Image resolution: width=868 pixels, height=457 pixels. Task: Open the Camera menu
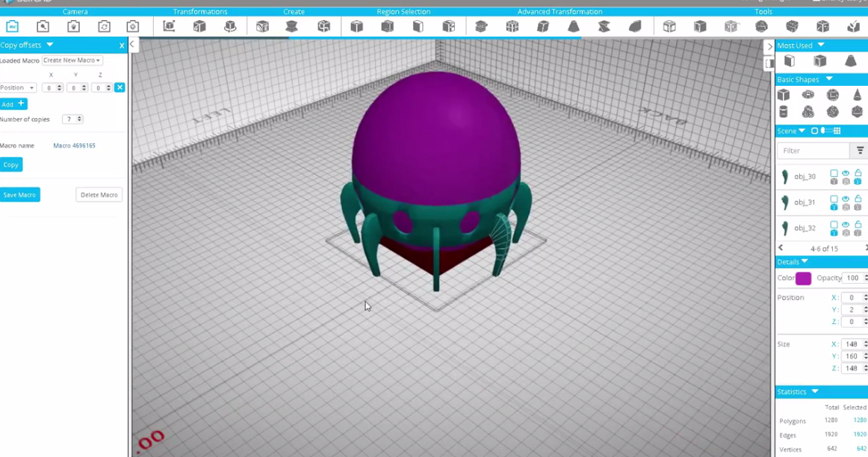tap(75, 12)
